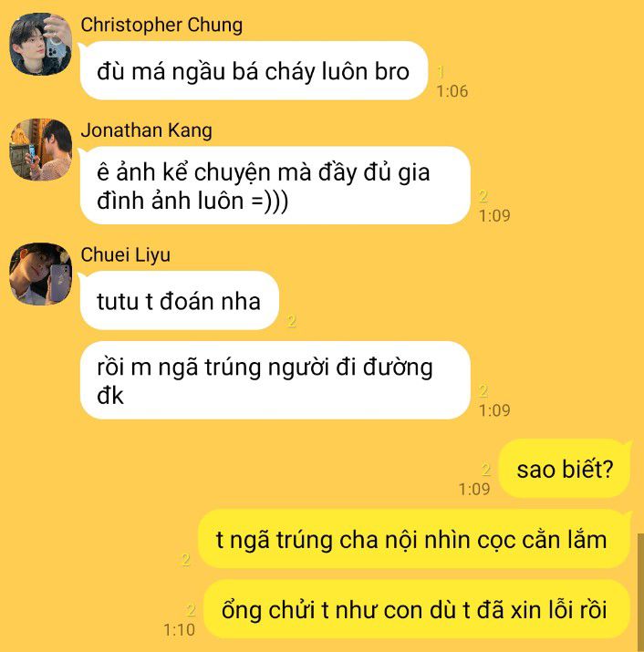Select sent bubble 'ổng chửi t như con'
Screen dimensions: 644x652
coord(417,609)
